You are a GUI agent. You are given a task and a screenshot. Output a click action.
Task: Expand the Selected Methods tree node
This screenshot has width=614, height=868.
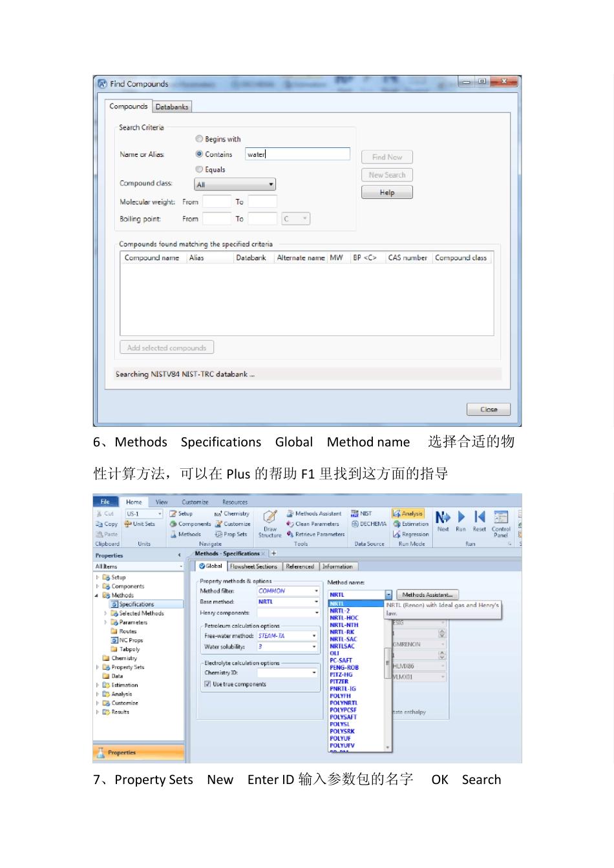[x=105, y=614]
